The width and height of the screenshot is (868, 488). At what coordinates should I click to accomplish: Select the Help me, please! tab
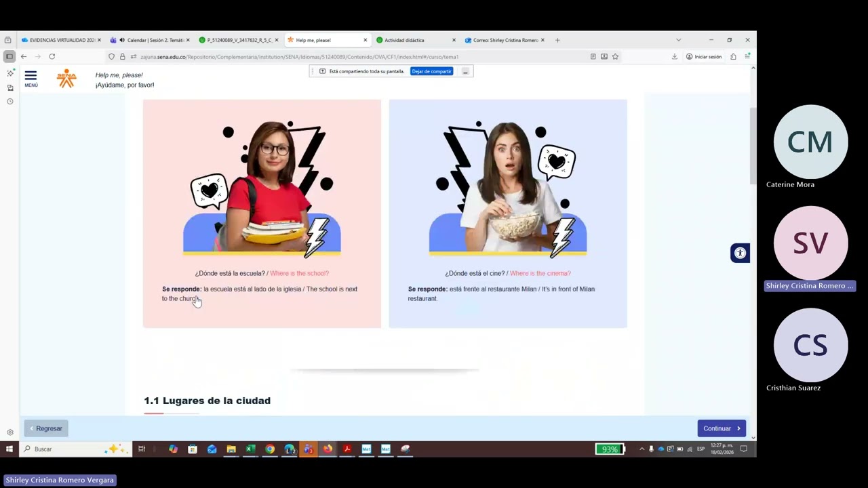[x=328, y=40]
